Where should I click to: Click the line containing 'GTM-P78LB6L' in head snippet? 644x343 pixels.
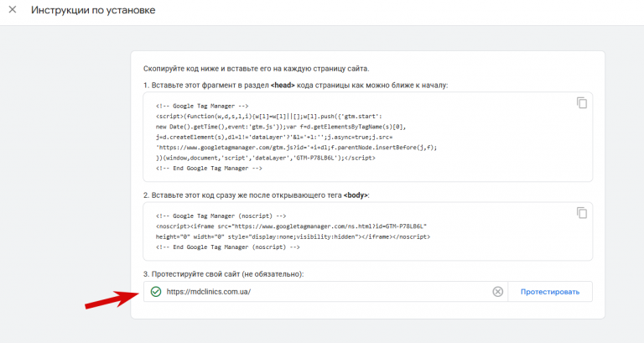click(265, 158)
